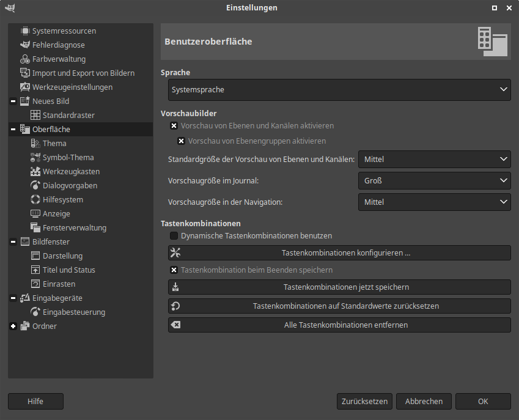Open the Titel und Status page
The width and height of the screenshot is (519, 420).
pyautogui.click(x=68, y=270)
